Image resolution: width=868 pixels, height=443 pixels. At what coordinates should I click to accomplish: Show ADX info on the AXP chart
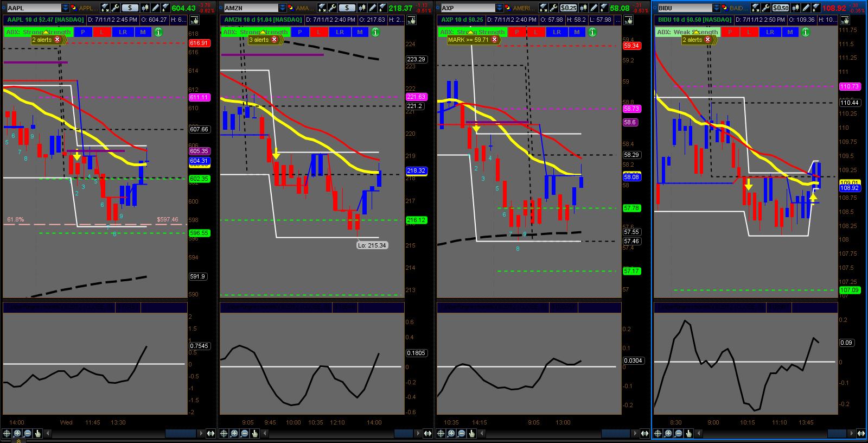click(592, 32)
